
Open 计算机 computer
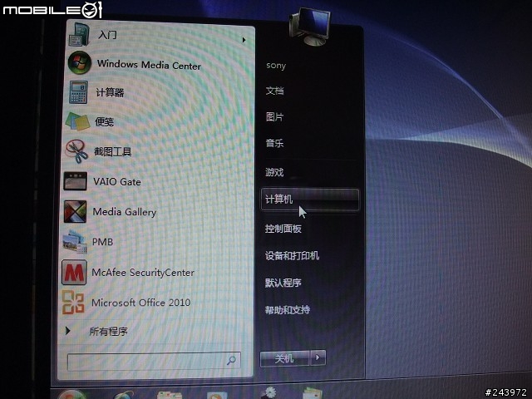click(x=310, y=199)
